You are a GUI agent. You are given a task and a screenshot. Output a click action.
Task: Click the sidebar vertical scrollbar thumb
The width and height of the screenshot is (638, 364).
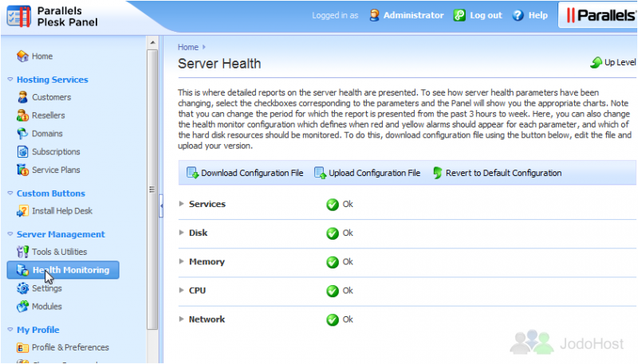tap(152, 190)
